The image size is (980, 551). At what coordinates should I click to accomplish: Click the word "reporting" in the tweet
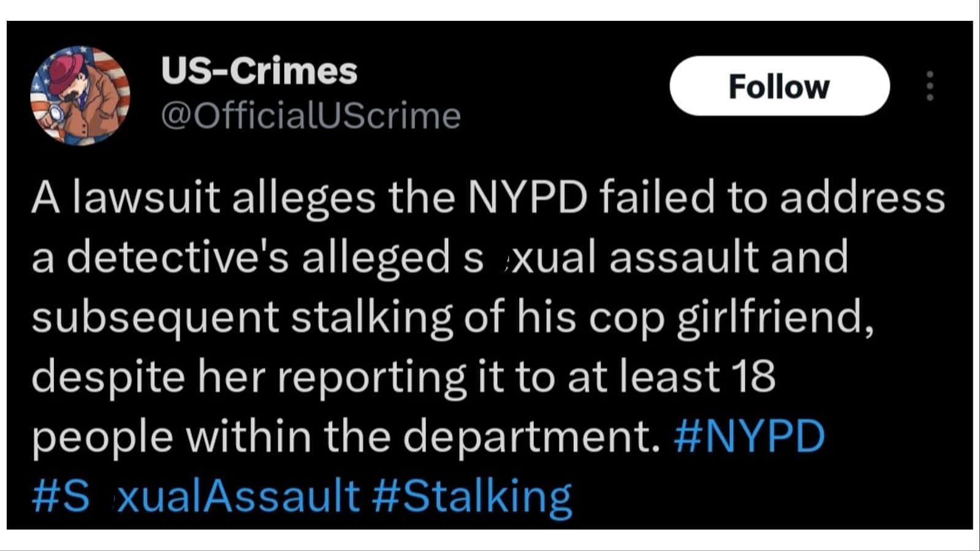tap(371, 376)
